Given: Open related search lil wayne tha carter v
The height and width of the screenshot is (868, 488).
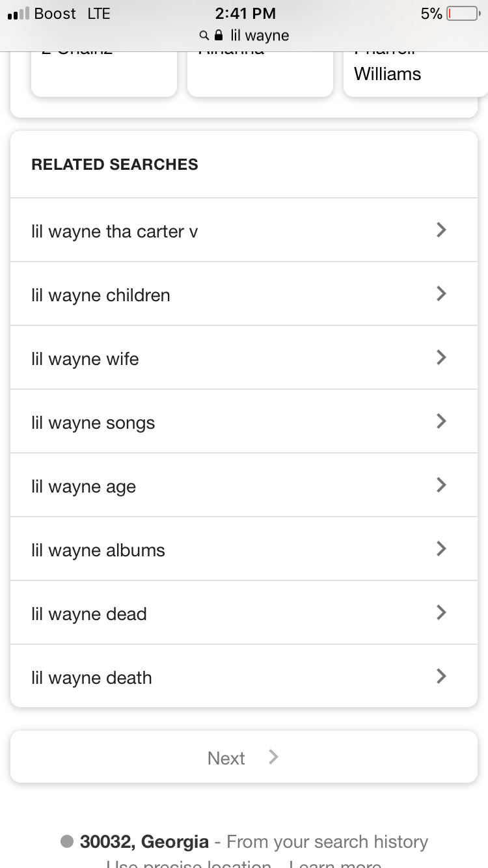Looking at the screenshot, I should 115,232.
